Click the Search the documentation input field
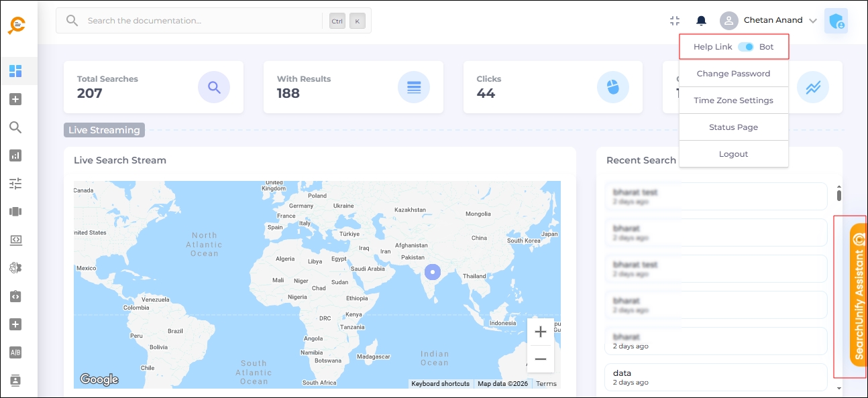 click(x=201, y=21)
